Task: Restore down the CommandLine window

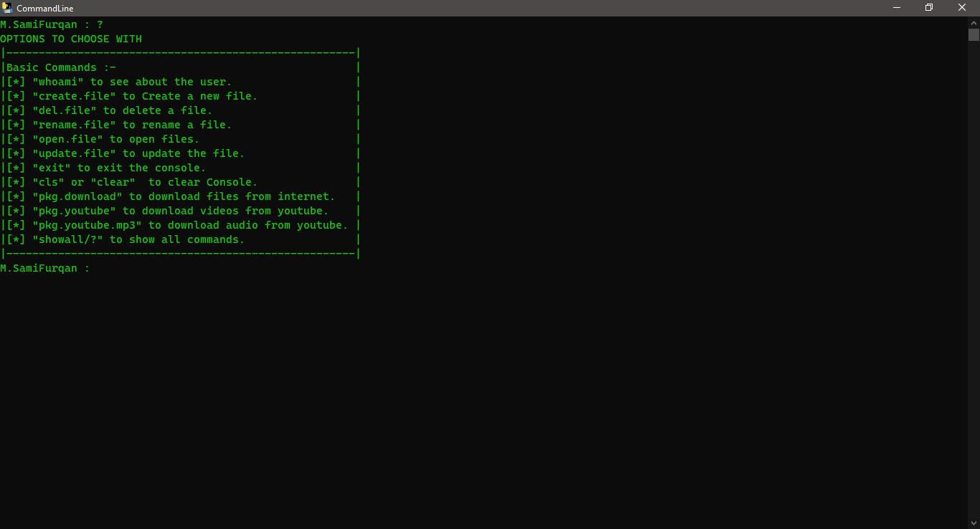Action: 929,8
